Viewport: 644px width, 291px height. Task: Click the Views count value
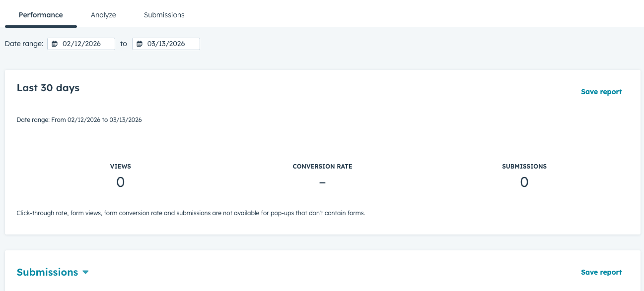pyautogui.click(x=120, y=182)
